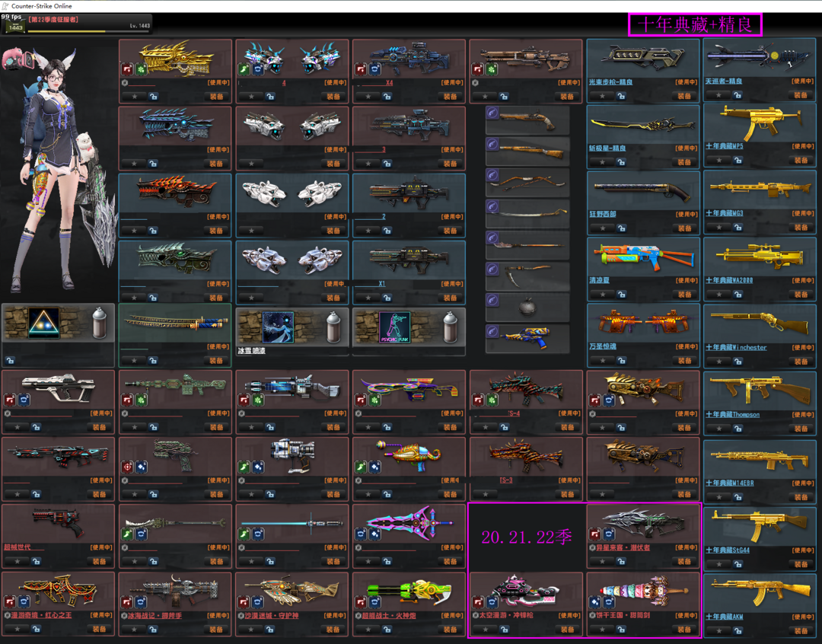Click star icon on 万圣惊魂 dual guns

tap(601, 362)
